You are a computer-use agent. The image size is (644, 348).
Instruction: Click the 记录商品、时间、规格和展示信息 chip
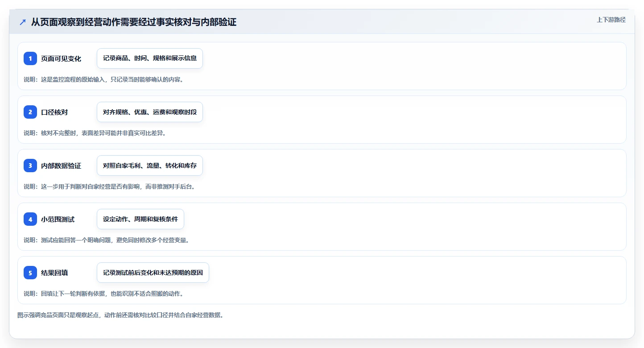150,58
